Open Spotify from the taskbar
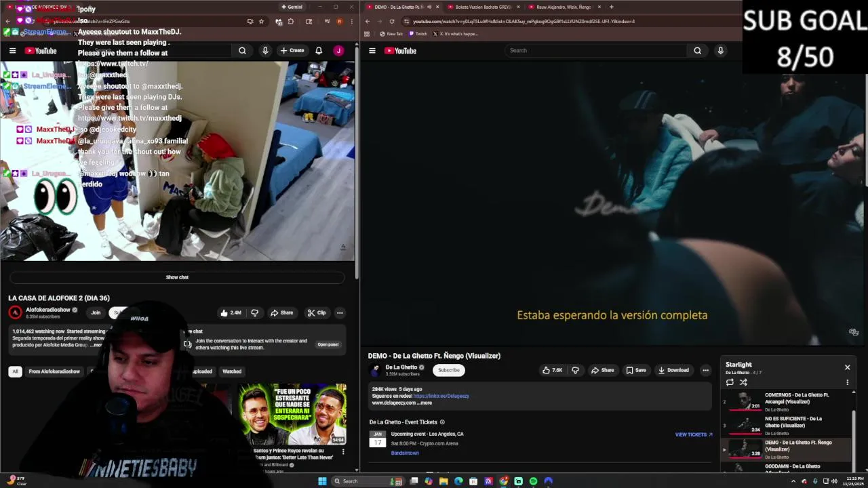The height and width of the screenshot is (488, 868). (x=533, y=481)
